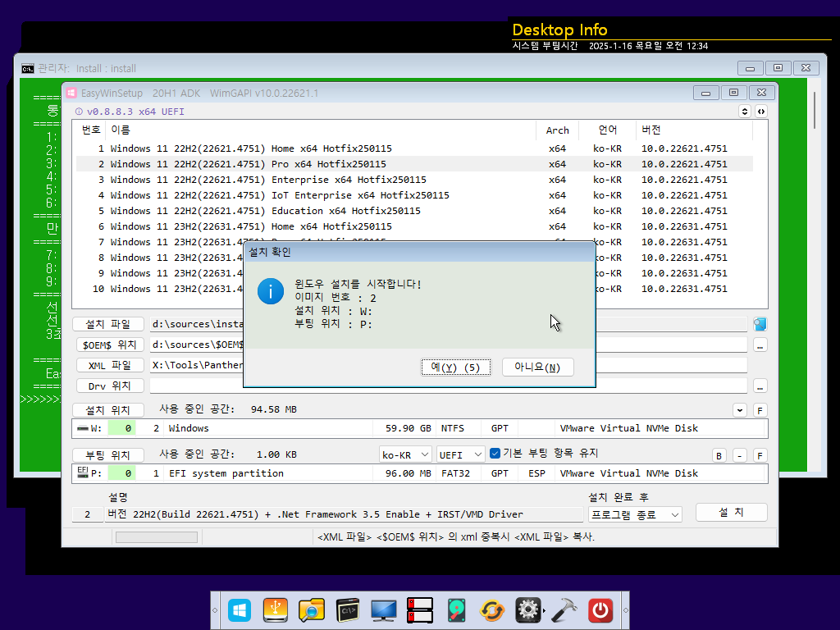The width and height of the screenshot is (840, 630).
Task: Click the left dock handle diamond
Action: coord(215,610)
